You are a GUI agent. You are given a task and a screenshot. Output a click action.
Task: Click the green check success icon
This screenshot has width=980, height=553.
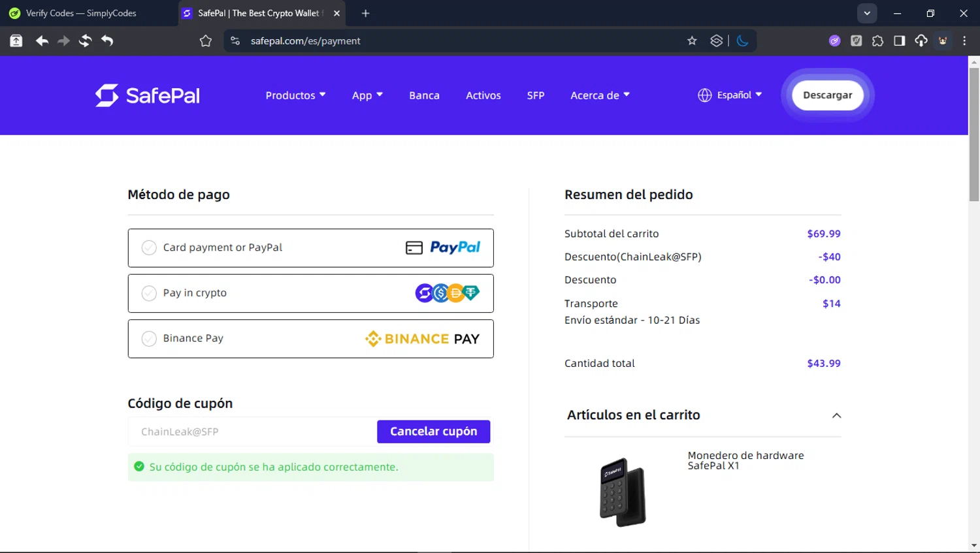click(139, 466)
